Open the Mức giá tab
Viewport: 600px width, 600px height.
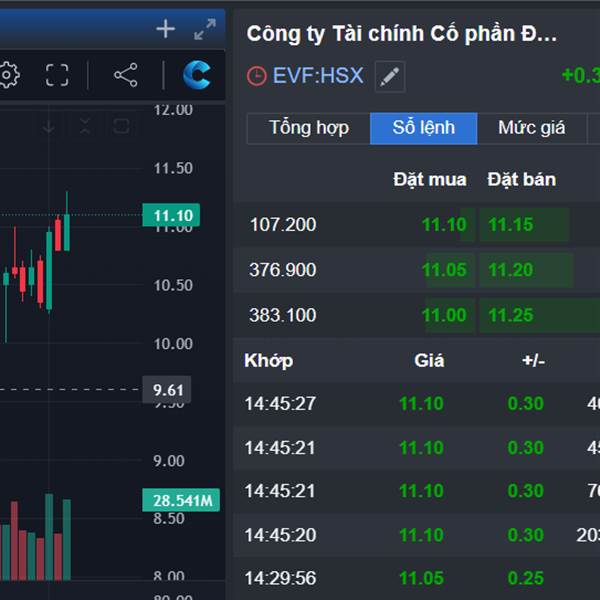(x=531, y=128)
